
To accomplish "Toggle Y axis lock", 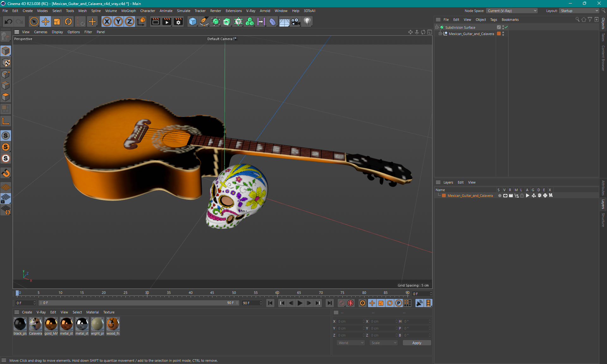I will point(118,21).
